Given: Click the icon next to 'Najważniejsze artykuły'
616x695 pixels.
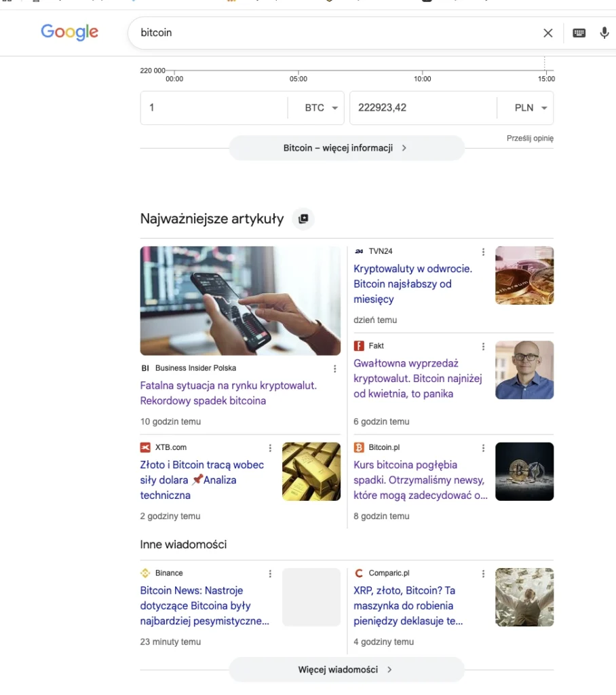Looking at the screenshot, I should [303, 219].
